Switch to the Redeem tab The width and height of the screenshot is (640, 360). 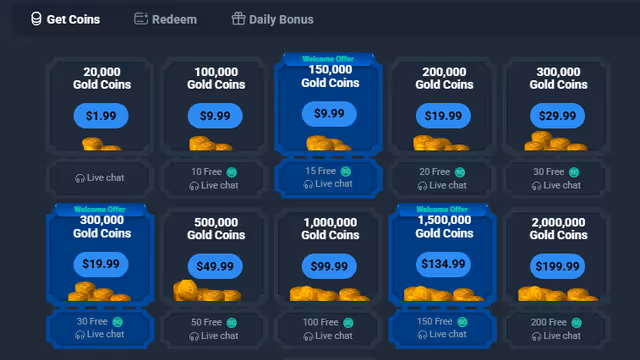166,19
